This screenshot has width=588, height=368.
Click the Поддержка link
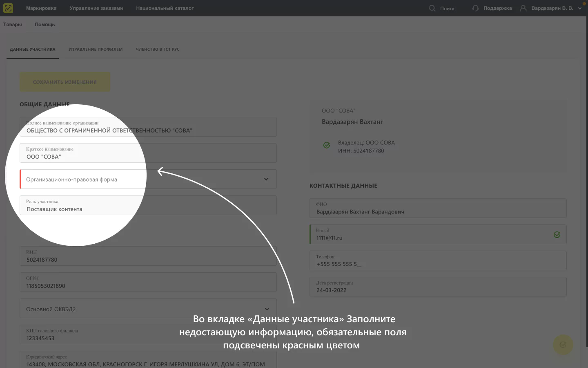pyautogui.click(x=497, y=8)
